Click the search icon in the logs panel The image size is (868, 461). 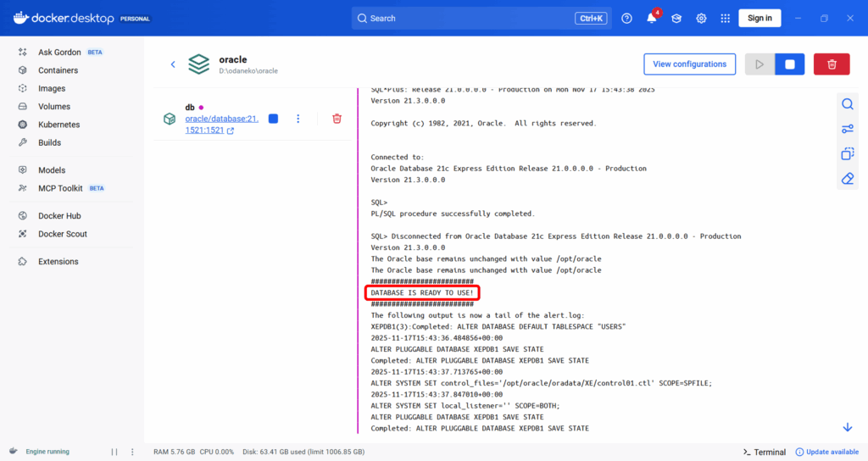847,104
